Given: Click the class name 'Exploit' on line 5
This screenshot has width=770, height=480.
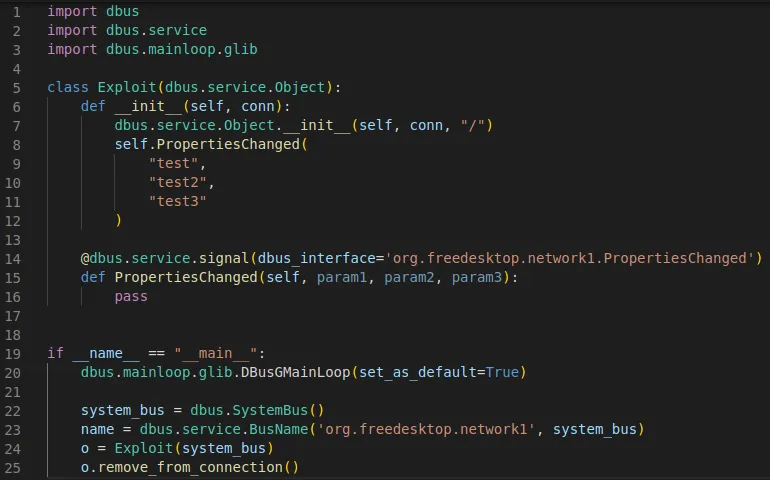Looking at the screenshot, I should (x=127, y=87).
